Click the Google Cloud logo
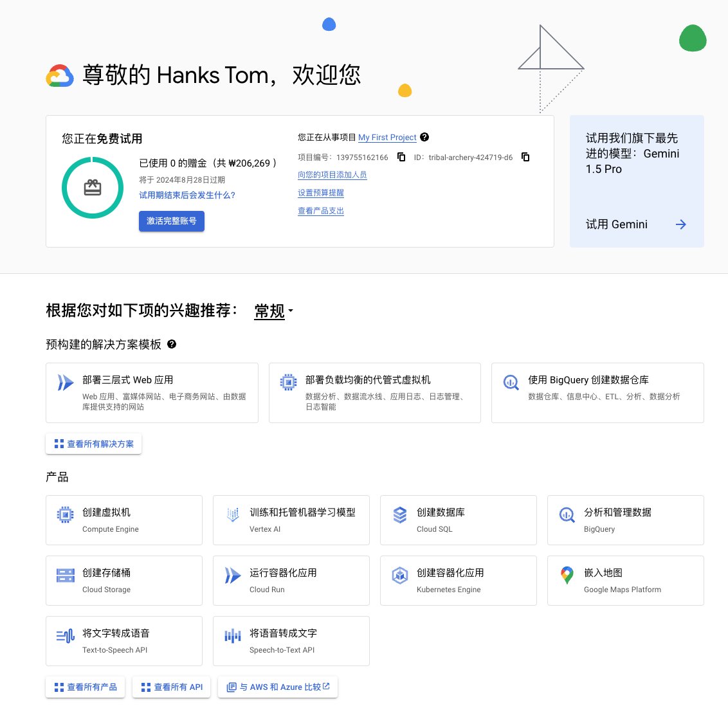This screenshot has height=706, width=728. (x=59, y=76)
